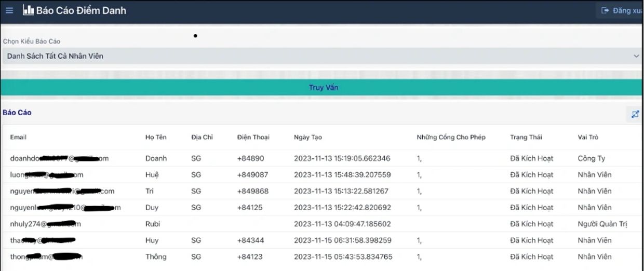Click the expand report panel icon

click(635, 114)
